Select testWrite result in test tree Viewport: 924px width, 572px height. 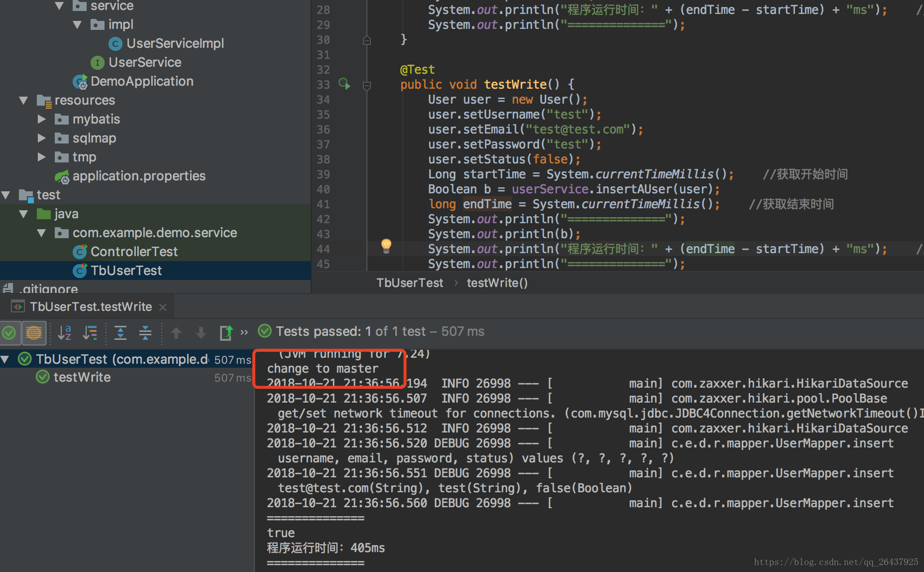(82, 377)
